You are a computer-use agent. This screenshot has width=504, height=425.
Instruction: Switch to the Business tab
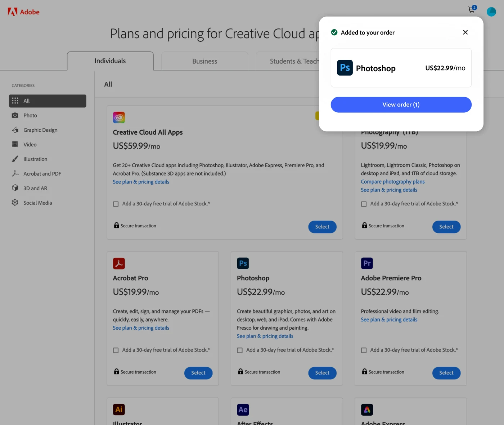pos(204,61)
